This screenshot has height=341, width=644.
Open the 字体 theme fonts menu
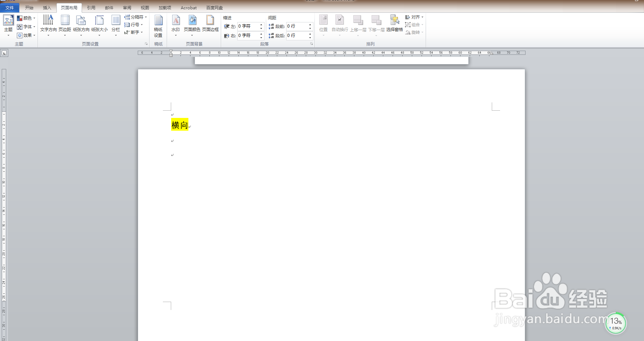pyautogui.click(x=26, y=27)
